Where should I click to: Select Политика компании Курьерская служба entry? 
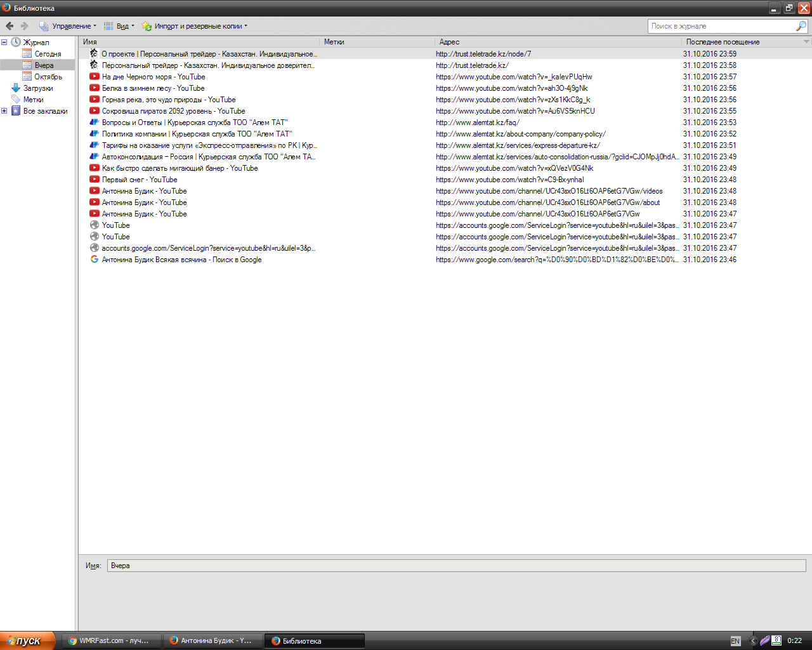445,134
